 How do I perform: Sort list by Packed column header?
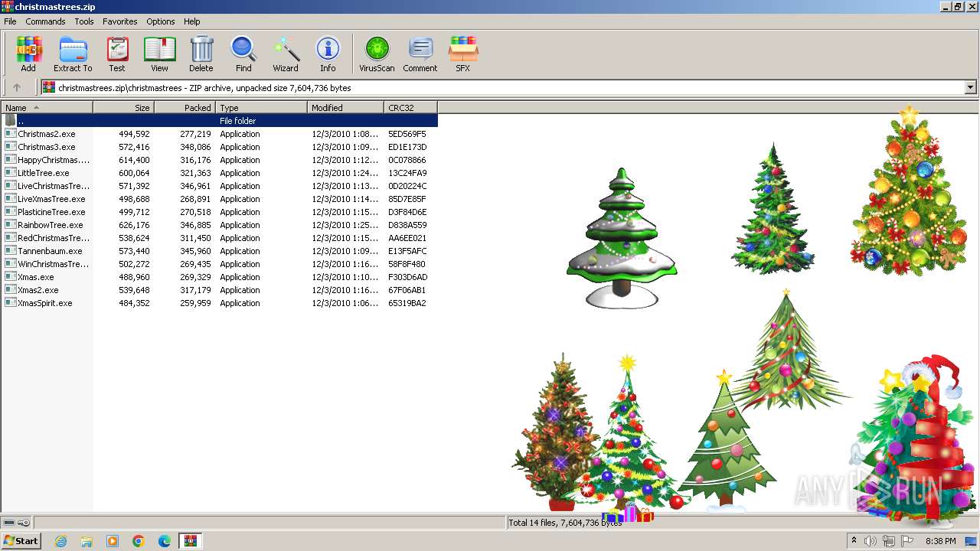click(x=185, y=108)
